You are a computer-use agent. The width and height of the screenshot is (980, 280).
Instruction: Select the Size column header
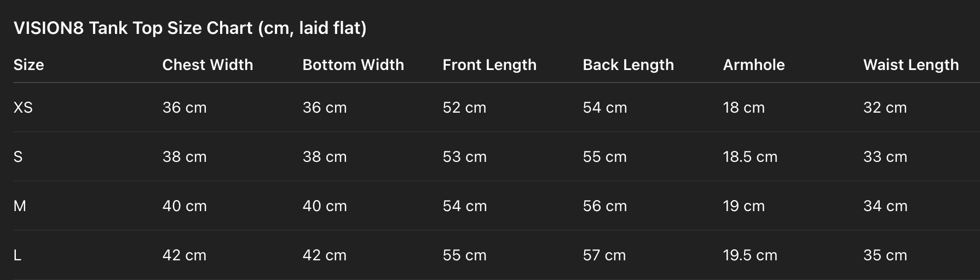(28, 65)
